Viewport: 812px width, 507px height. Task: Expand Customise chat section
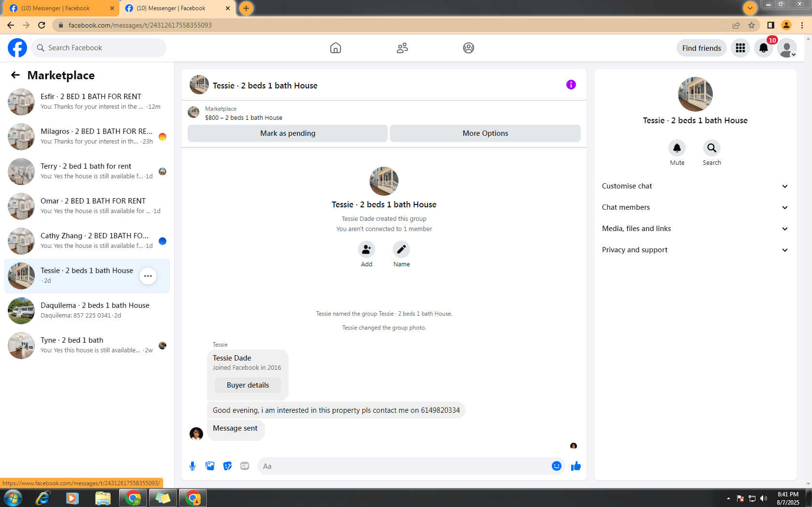point(695,186)
